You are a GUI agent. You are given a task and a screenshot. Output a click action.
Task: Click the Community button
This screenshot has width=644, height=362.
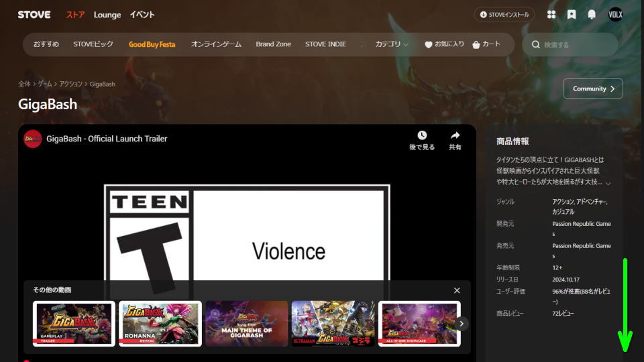coord(593,88)
